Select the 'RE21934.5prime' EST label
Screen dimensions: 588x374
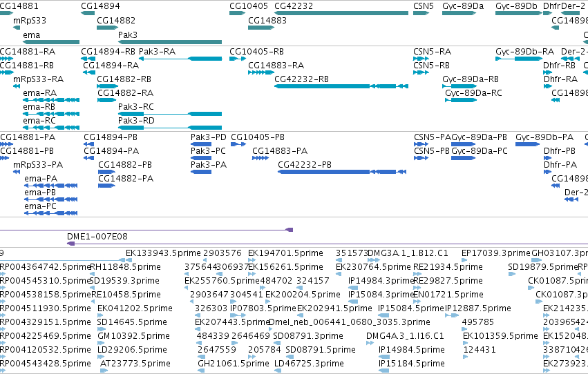448,267
